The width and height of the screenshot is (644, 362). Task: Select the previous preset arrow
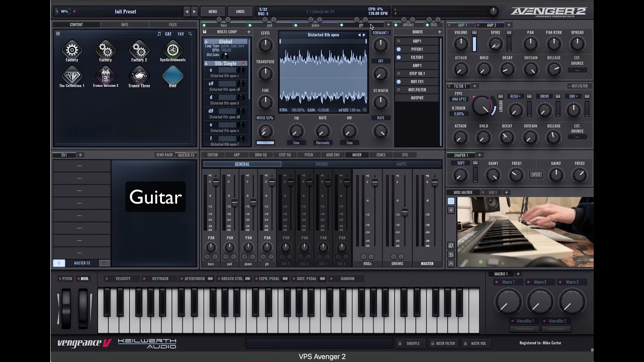[x=187, y=11]
